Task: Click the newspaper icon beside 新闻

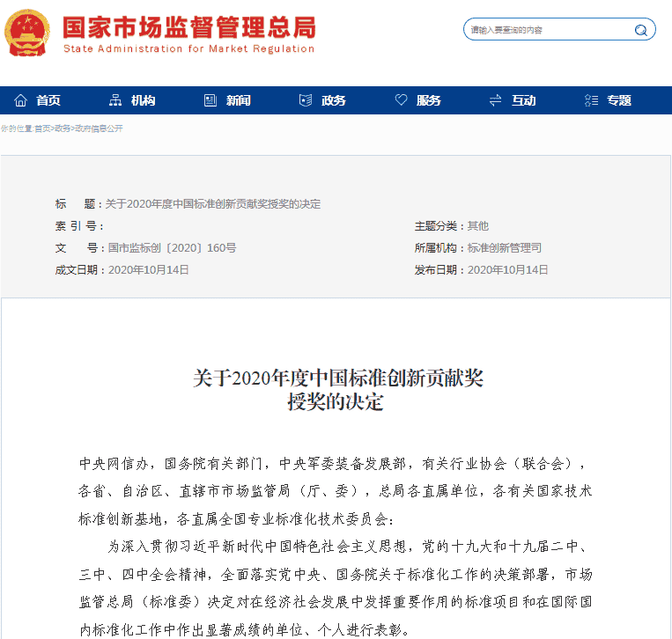Action: pos(210,100)
